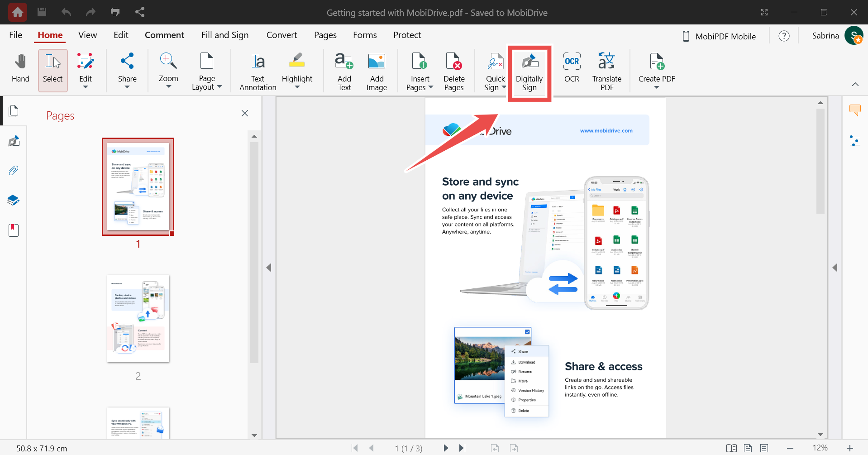
Task: Open the Fill and Sign tab
Action: (225, 35)
